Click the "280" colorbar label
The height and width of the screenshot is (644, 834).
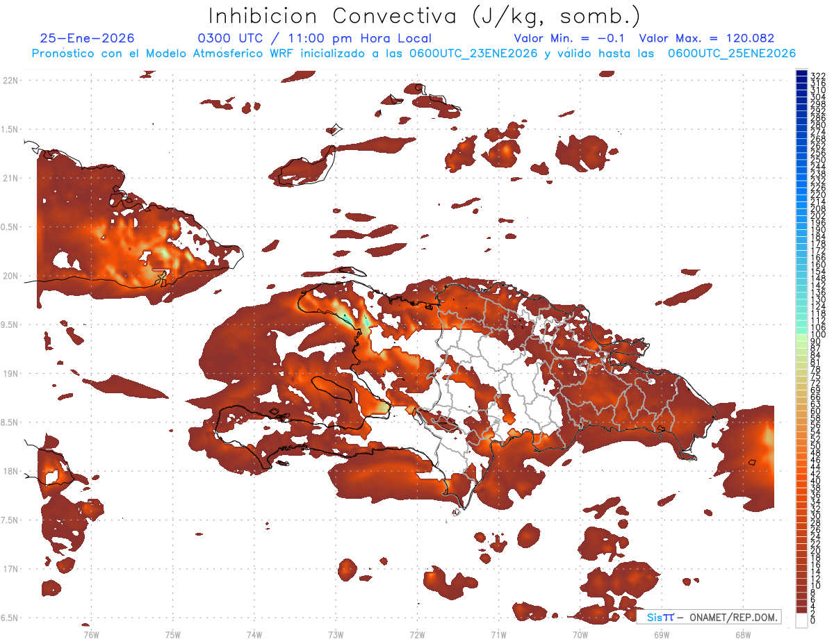[x=817, y=125]
